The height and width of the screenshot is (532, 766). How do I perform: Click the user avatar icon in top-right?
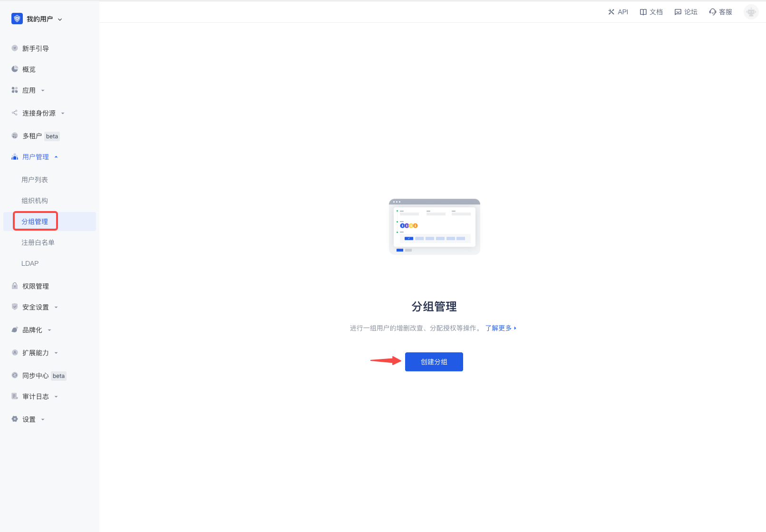pyautogui.click(x=751, y=12)
